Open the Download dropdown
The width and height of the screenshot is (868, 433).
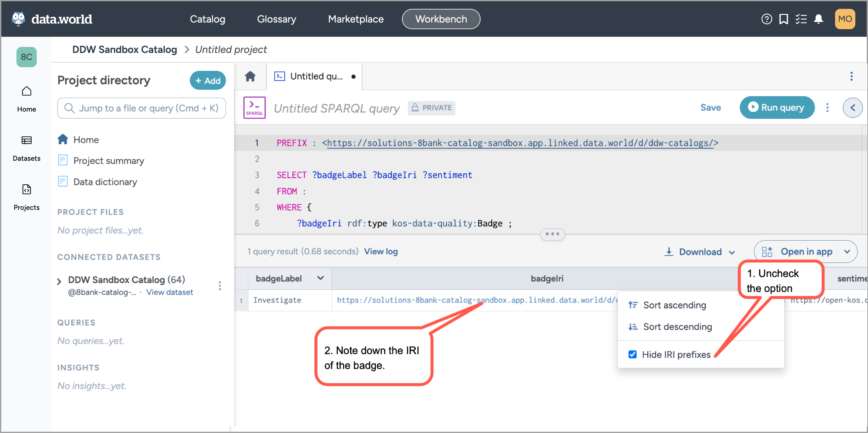coord(700,252)
